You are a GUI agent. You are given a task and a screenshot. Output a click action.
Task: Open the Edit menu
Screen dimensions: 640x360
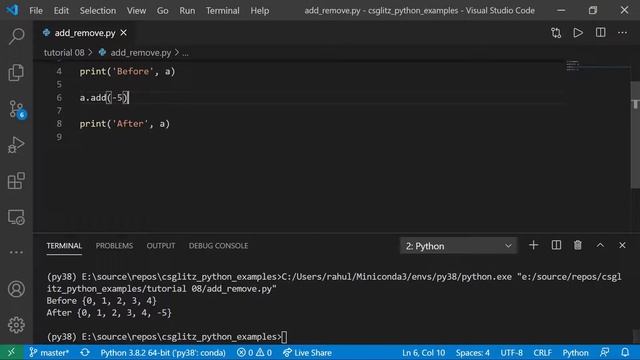tap(61, 11)
